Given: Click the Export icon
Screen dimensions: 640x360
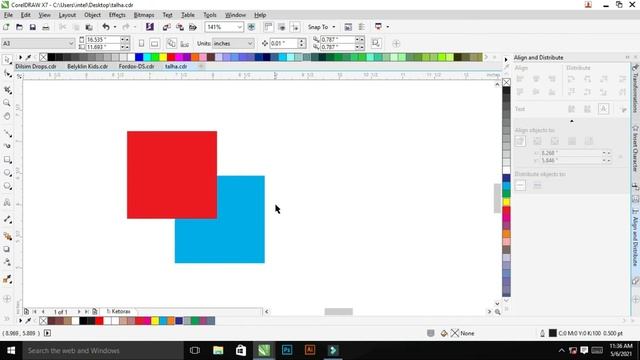Looking at the screenshot, I should (x=180, y=27).
